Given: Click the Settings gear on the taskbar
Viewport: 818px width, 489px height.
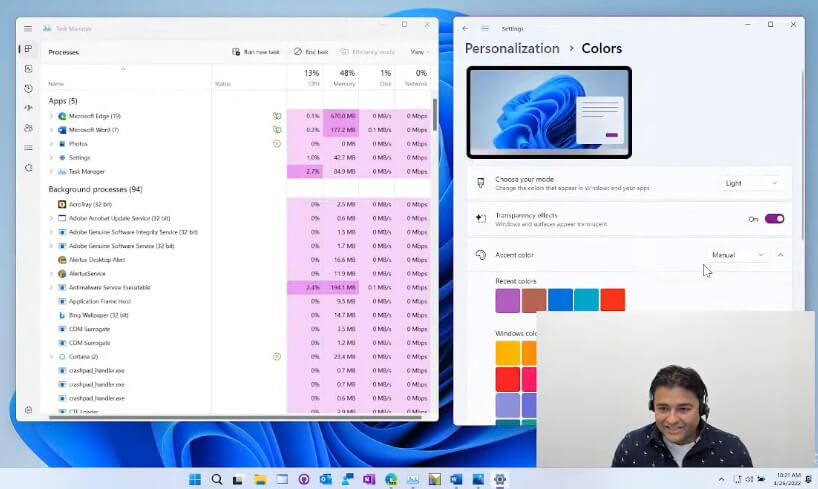Looking at the screenshot, I should point(500,479).
